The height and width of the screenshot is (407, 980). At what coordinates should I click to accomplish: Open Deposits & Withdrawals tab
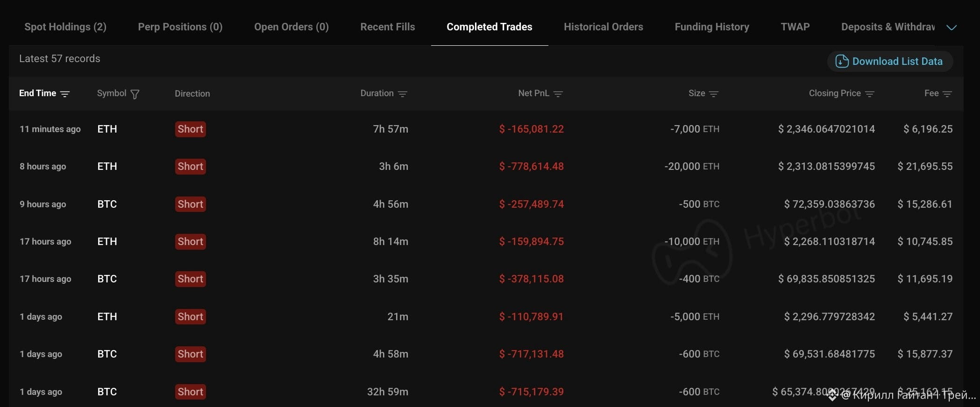tap(888, 27)
